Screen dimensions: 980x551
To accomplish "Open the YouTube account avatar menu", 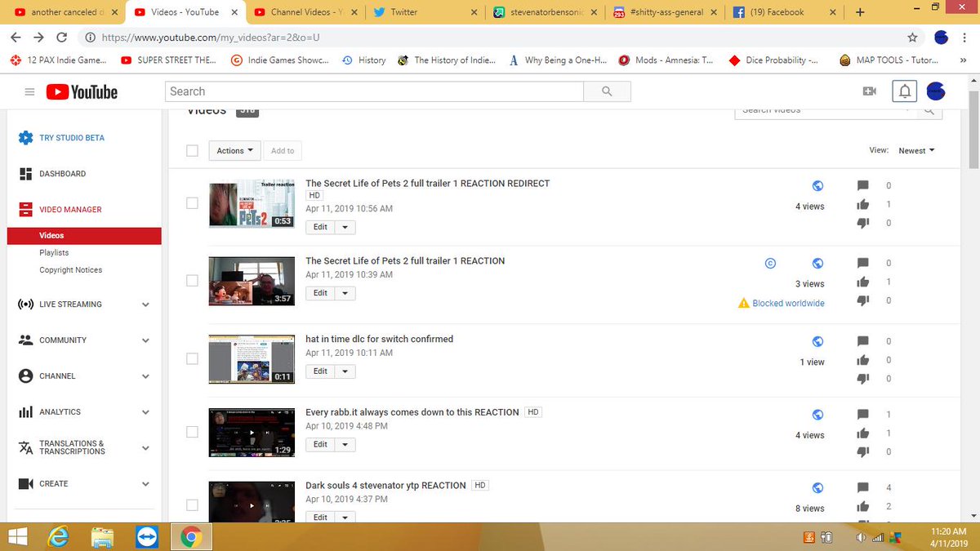I will coord(935,91).
